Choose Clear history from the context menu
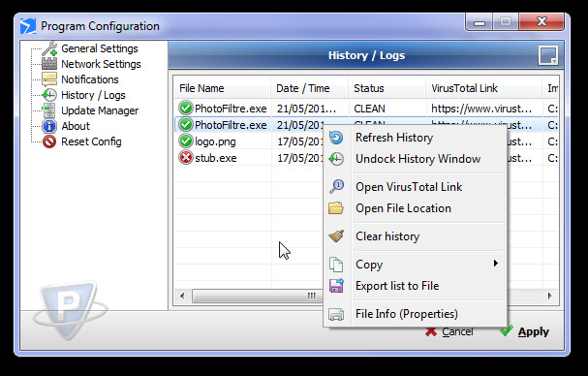 [x=416, y=236]
